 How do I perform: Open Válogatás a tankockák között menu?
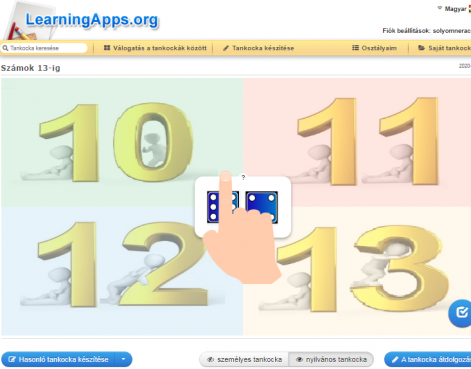[155, 48]
